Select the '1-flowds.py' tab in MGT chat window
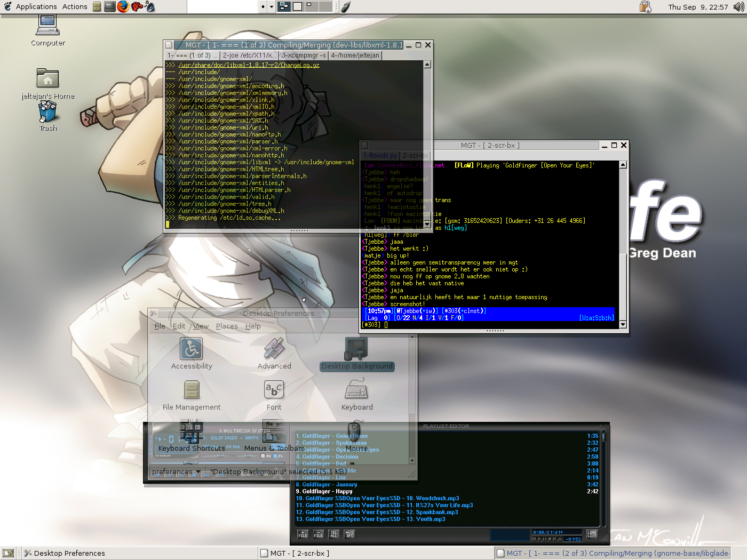 point(380,156)
